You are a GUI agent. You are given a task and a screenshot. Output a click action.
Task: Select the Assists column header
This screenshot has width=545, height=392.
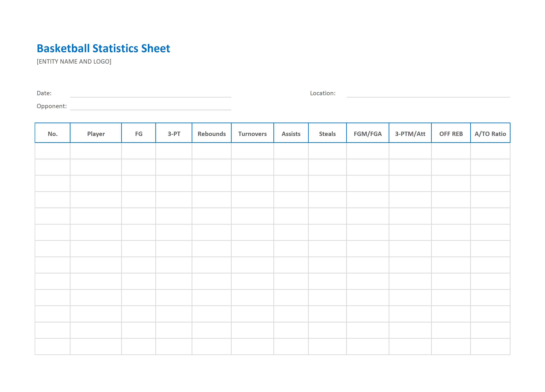[x=291, y=133]
